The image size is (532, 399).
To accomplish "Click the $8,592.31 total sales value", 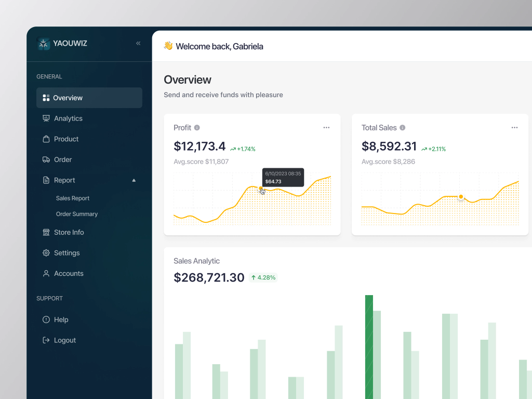I will pyautogui.click(x=389, y=146).
